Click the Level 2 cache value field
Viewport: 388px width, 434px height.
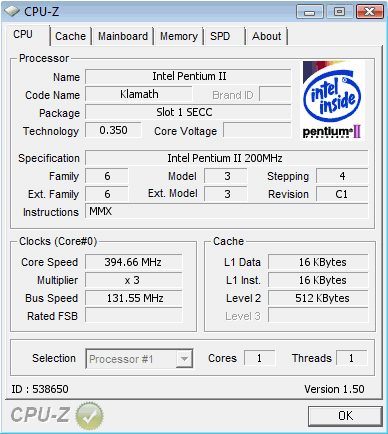(x=318, y=298)
